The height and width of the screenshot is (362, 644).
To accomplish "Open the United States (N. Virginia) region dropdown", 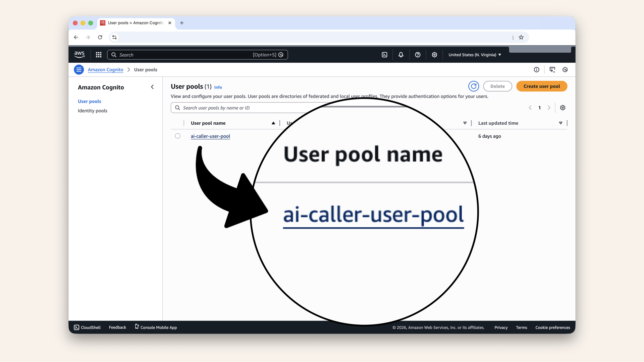I will 474,54.
